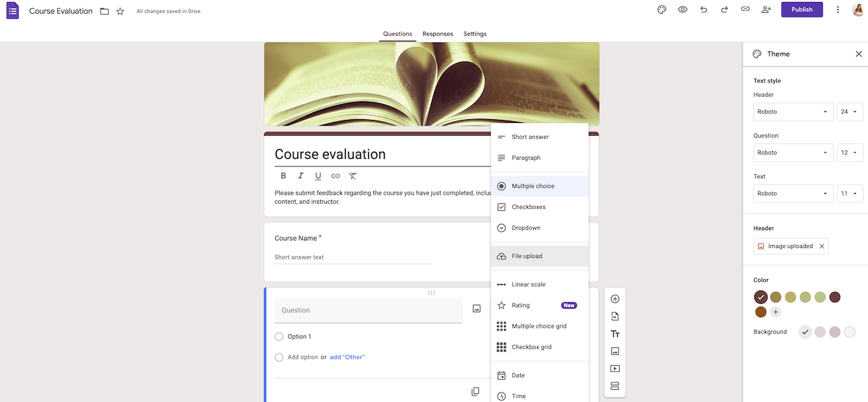
Task: Select the Add option radio button
Action: point(279,357)
